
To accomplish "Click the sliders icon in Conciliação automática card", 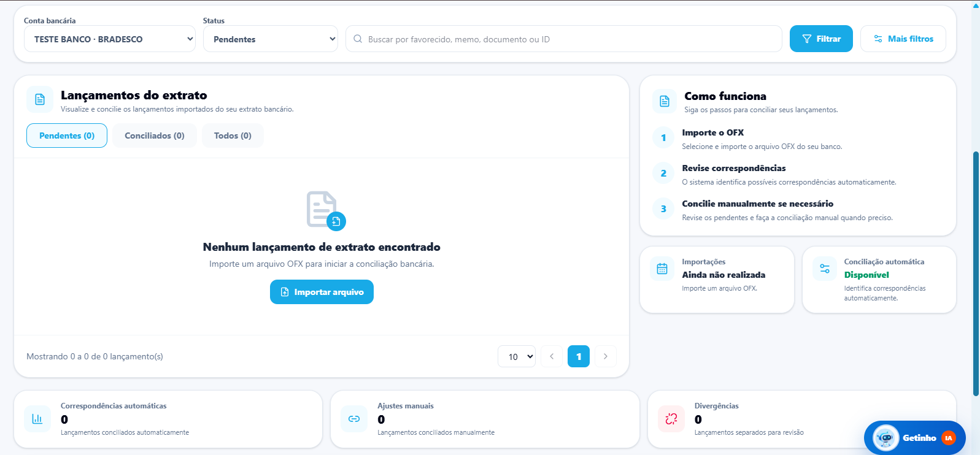I will pos(825,269).
